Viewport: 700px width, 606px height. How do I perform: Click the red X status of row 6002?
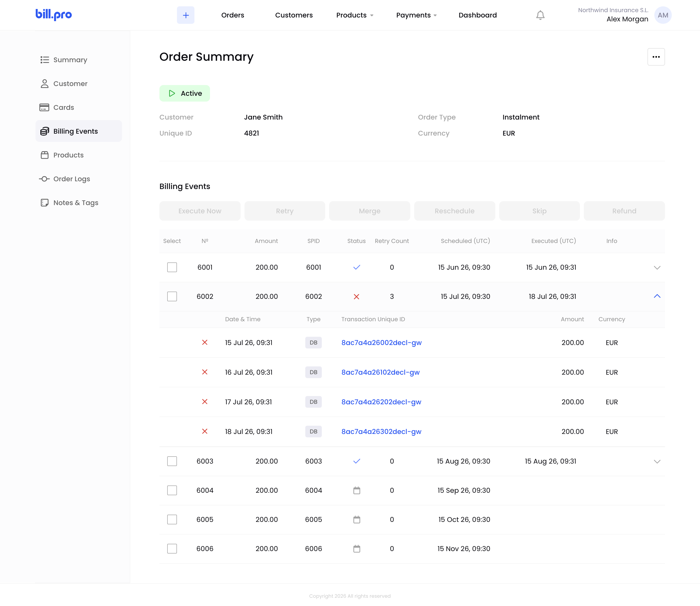[x=356, y=297]
